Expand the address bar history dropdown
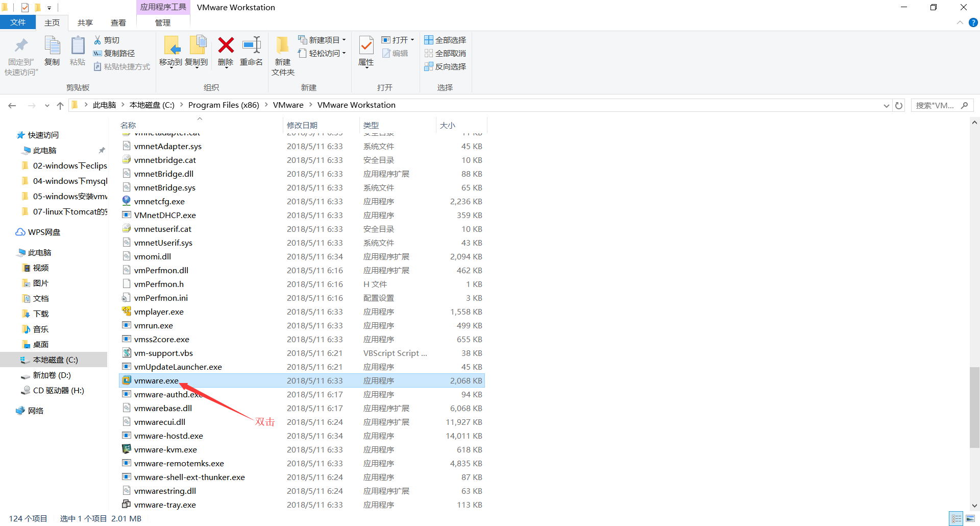This screenshot has width=980, height=526. (886, 105)
